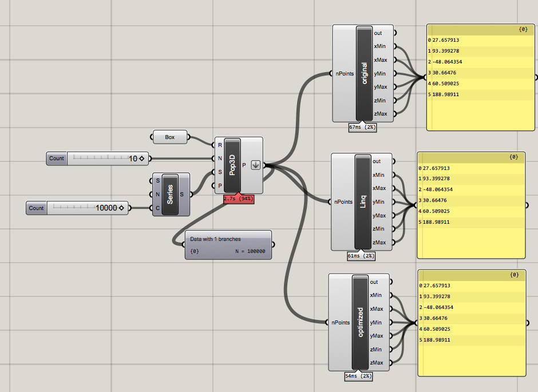Image resolution: width=538 pixels, height=392 pixels.
Task: Select the 'Data with 1 branches' panel
Action: [228, 245]
